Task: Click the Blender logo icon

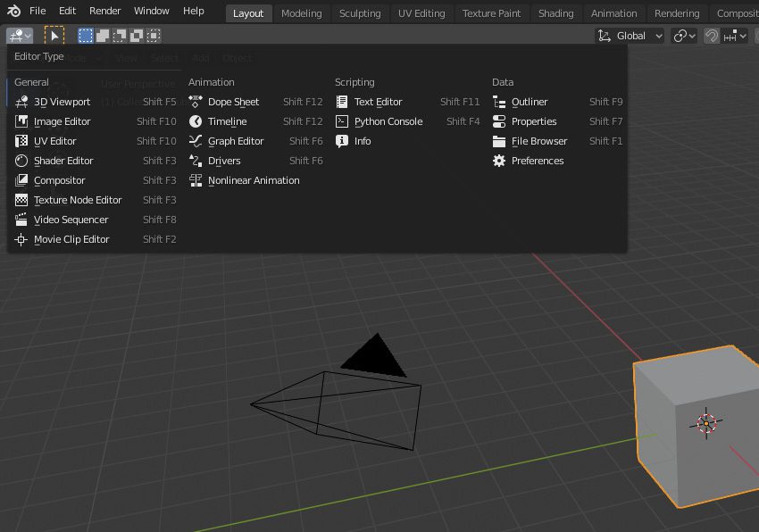Action: pyautogui.click(x=13, y=11)
